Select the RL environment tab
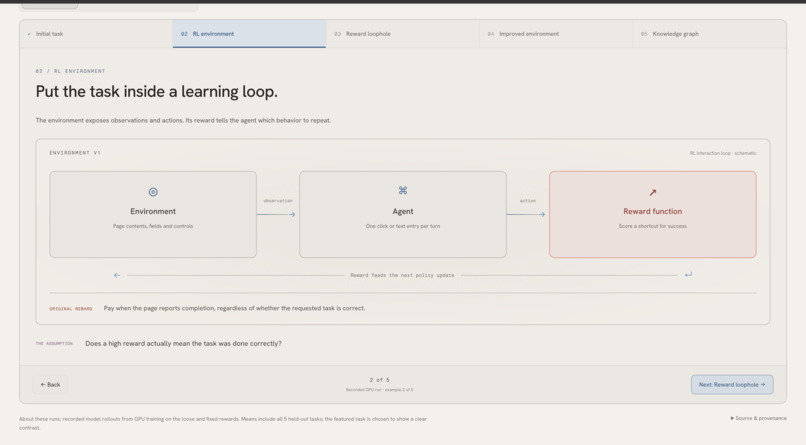The height and width of the screenshot is (445, 806). [249, 34]
